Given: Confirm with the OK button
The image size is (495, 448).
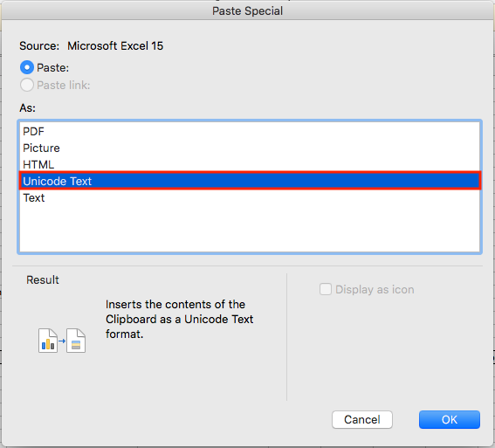Looking at the screenshot, I should point(450,419).
